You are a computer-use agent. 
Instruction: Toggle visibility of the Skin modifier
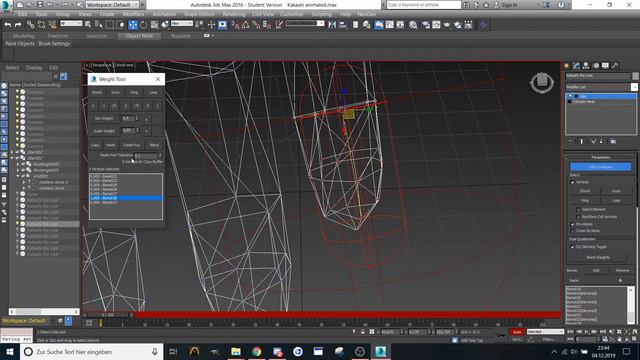point(570,96)
